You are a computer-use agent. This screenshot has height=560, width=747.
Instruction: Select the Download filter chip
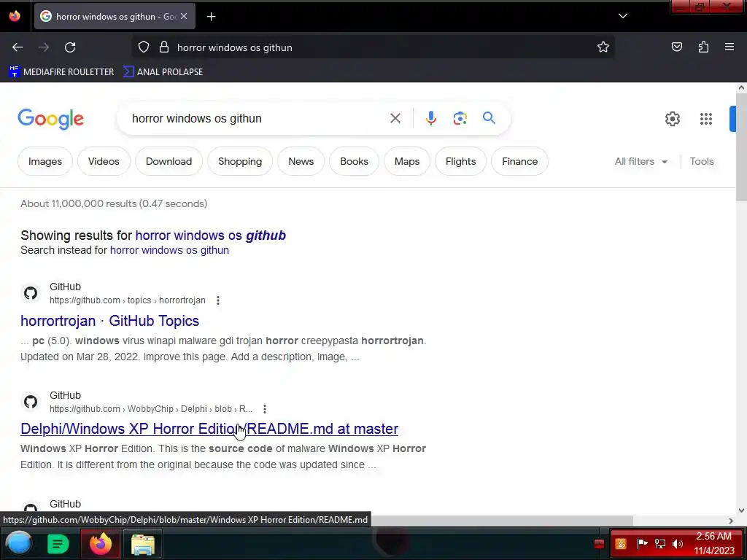(x=169, y=161)
